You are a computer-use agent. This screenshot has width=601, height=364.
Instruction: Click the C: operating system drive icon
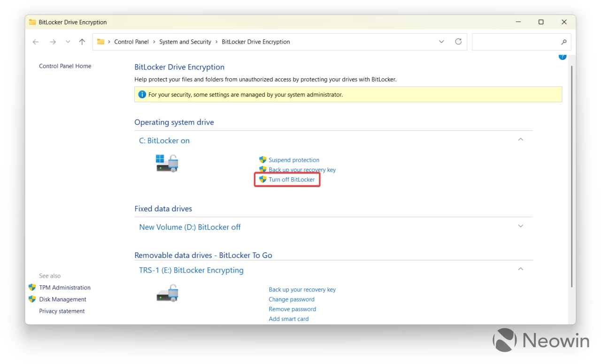167,163
